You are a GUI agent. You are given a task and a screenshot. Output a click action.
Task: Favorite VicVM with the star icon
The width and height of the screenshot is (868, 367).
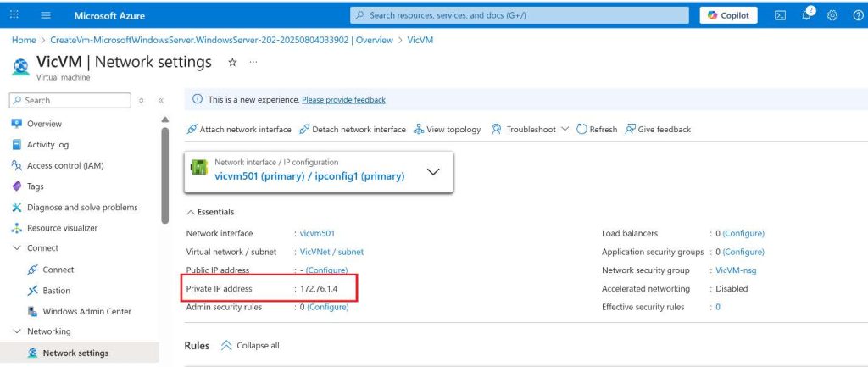point(232,63)
